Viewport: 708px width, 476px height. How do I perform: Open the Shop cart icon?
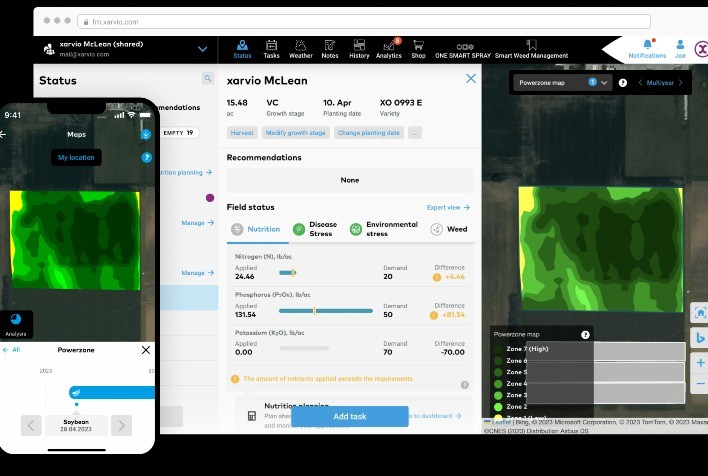pos(418,49)
